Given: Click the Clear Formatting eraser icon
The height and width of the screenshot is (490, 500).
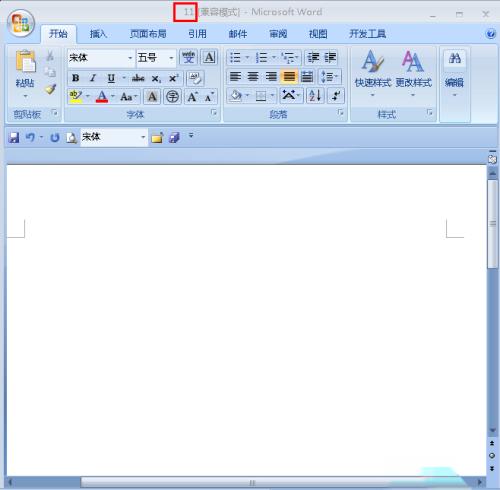Looking at the screenshot, I should (195, 78).
